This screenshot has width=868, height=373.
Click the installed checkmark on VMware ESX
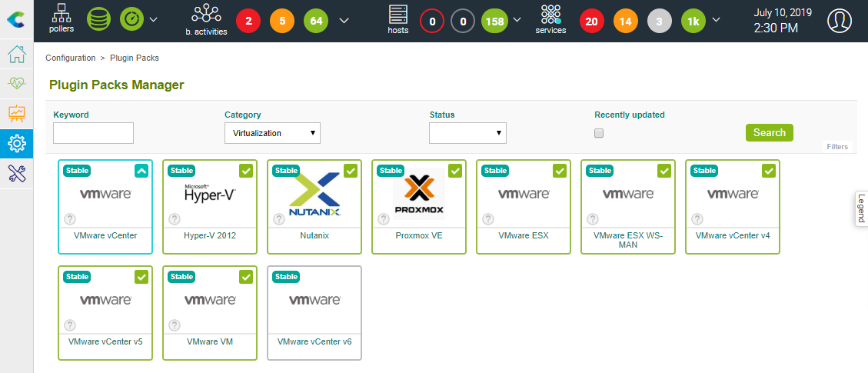(x=560, y=171)
